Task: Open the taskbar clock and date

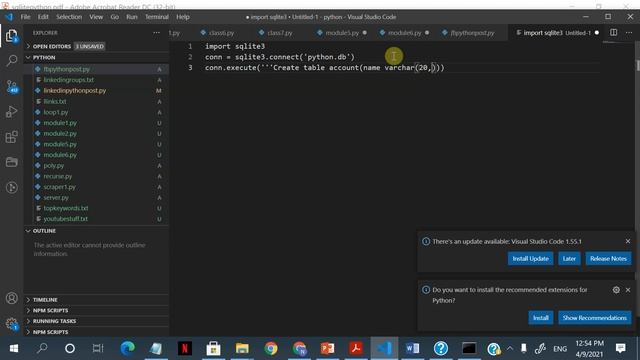Action: pos(589,349)
